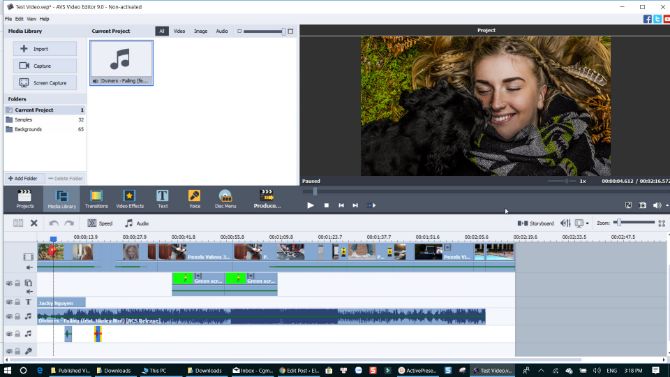Viewport: 670px width, 377px height.
Task: Open the Voice recording tool
Action: coord(194,199)
